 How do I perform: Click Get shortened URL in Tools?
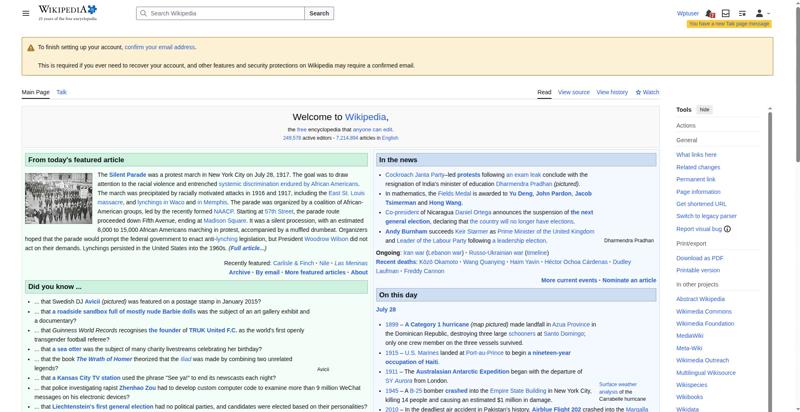click(x=701, y=204)
